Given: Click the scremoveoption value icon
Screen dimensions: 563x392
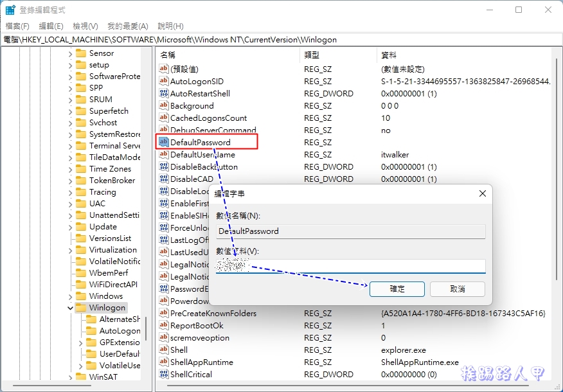Looking at the screenshot, I should coord(164,337).
